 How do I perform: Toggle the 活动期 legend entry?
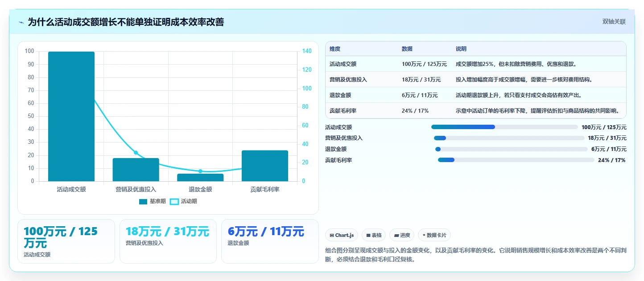pyautogui.click(x=183, y=201)
